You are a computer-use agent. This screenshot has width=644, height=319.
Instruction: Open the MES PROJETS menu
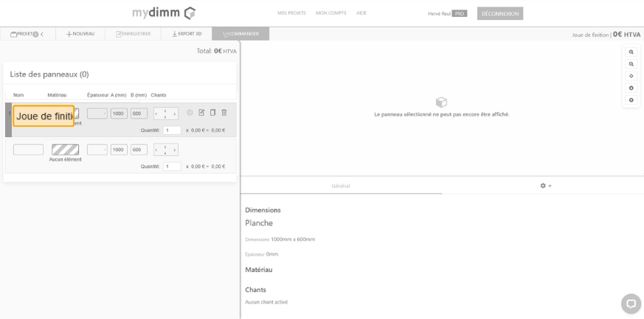pyautogui.click(x=292, y=13)
